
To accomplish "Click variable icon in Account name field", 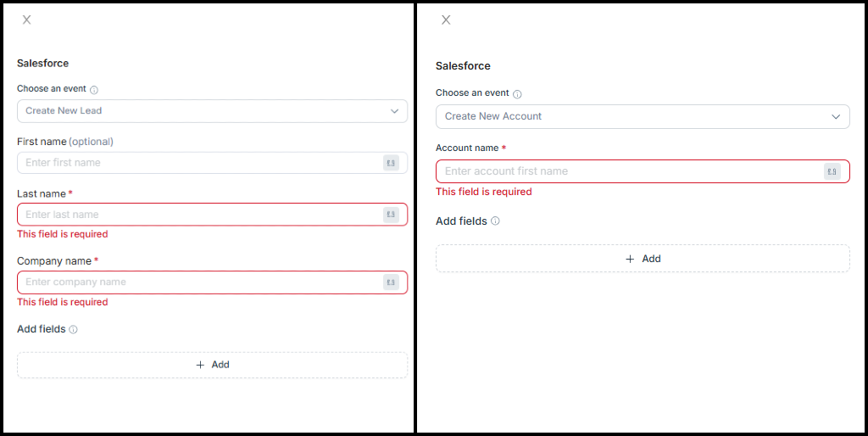I will (832, 171).
